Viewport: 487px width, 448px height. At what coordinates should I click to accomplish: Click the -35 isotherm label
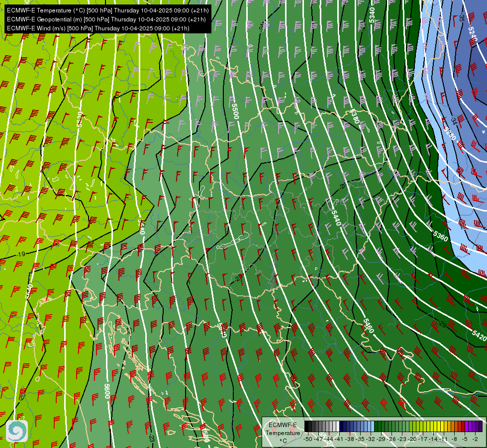(x=462, y=17)
